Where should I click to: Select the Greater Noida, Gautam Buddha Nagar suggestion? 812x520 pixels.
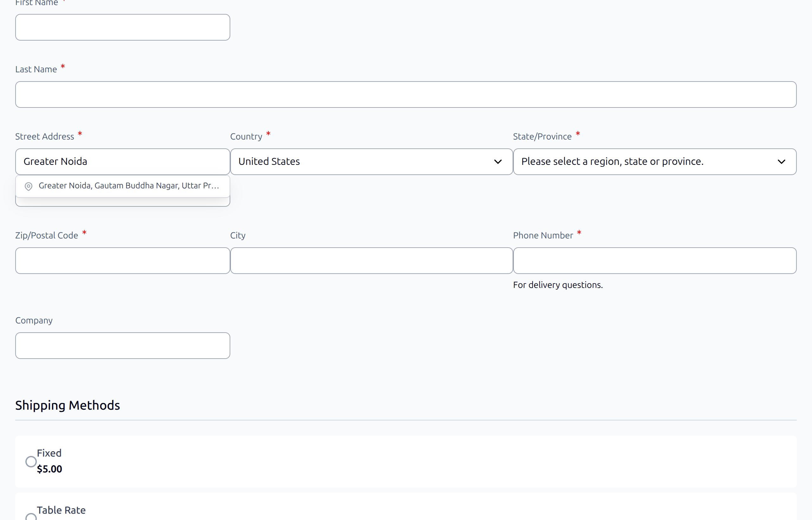pyautogui.click(x=123, y=186)
